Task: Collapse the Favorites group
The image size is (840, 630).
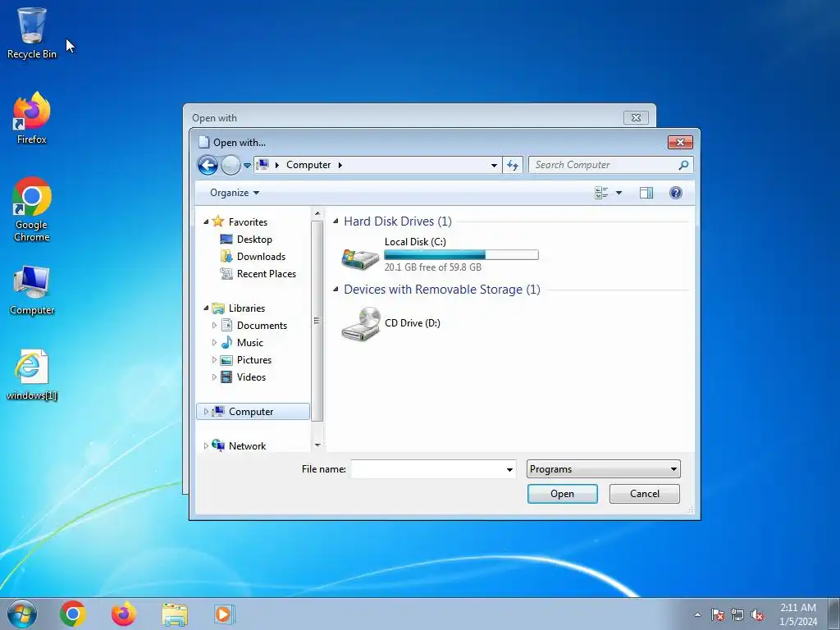Action: [206, 221]
